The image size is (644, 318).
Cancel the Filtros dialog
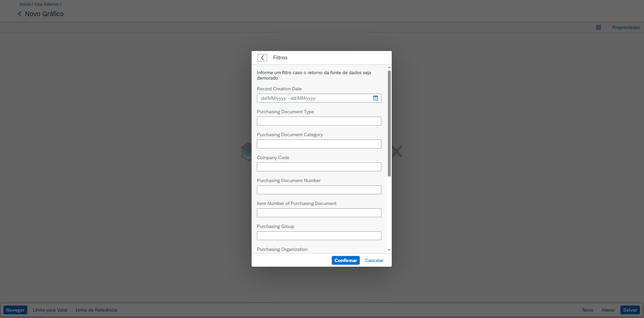coord(374,260)
